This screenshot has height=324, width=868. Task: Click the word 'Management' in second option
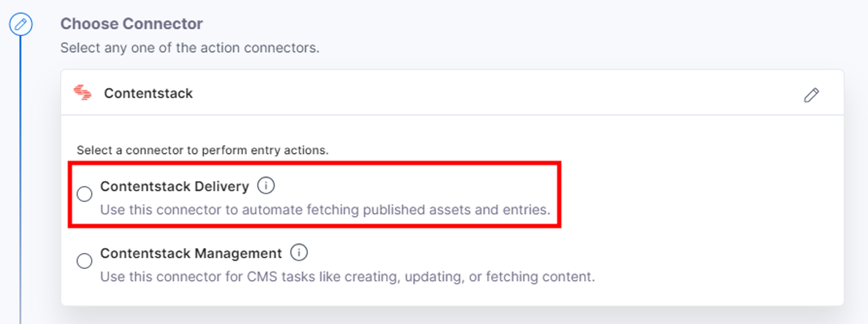[x=238, y=253]
